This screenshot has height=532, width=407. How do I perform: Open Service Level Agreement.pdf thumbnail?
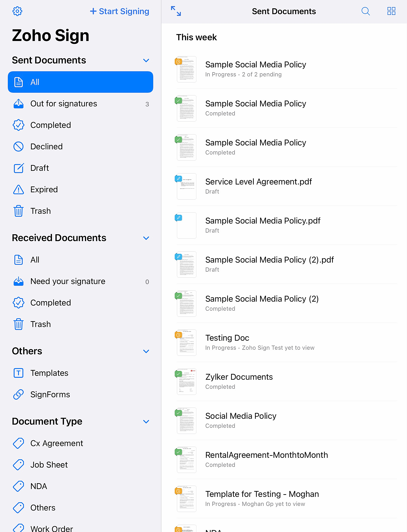click(186, 186)
